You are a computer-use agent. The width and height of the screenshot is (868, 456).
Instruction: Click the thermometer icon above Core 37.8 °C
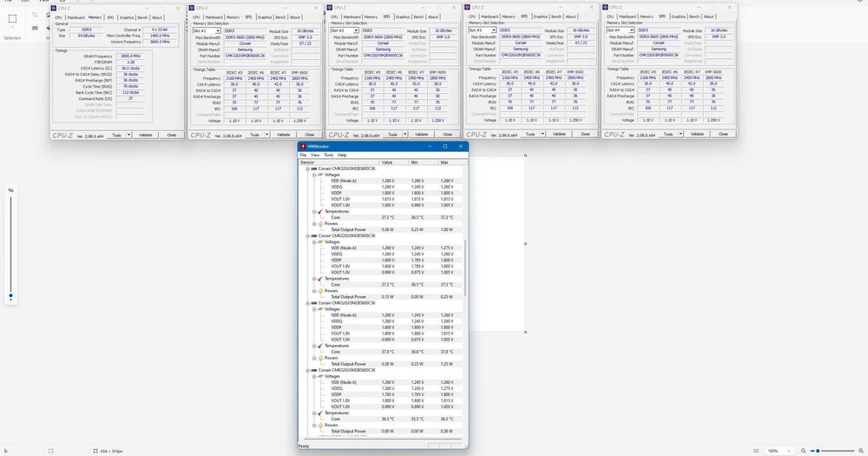pos(320,346)
